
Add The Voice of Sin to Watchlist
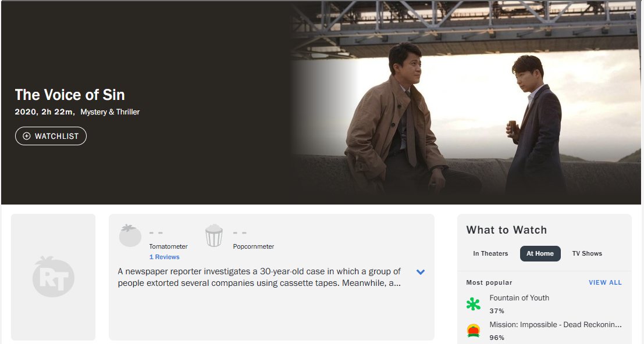click(x=51, y=136)
